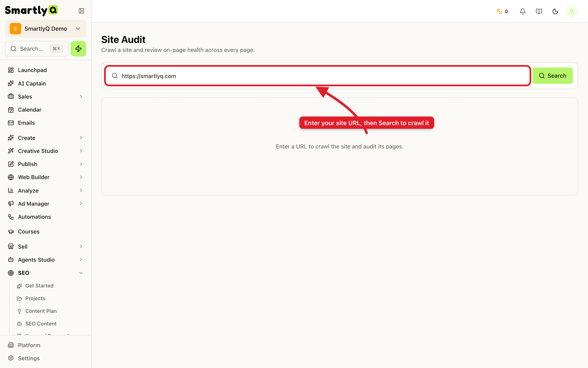This screenshot has width=588, height=368.
Task: Click the Analyze bar chart icon
Action: (x=11, y=190)
